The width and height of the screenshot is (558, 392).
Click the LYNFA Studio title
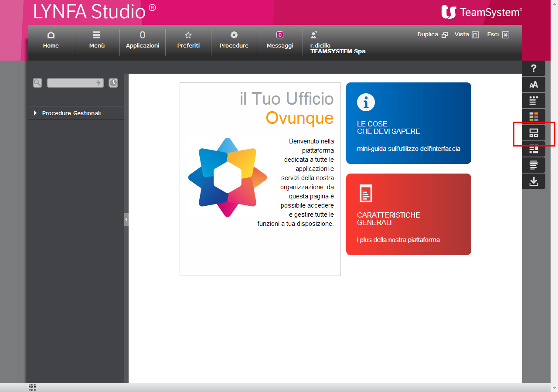coord(94,12)
